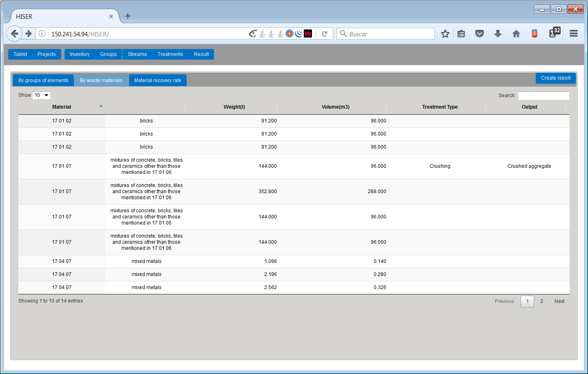Viewport: 588px width, 374px height.
Task: Open the Projects menu item
Action: click(x=47, y=54)
